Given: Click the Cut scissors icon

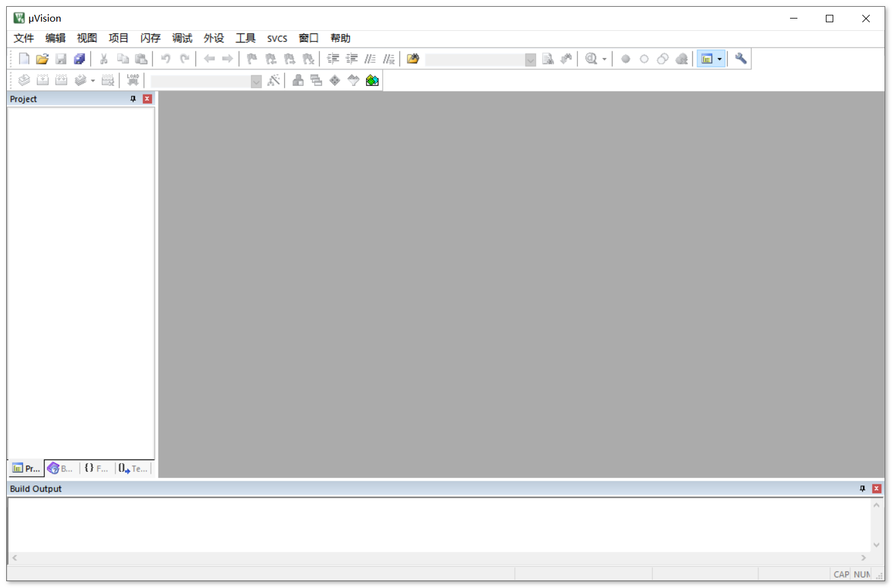Looking at the screenshot, I should tap(104, 59).
